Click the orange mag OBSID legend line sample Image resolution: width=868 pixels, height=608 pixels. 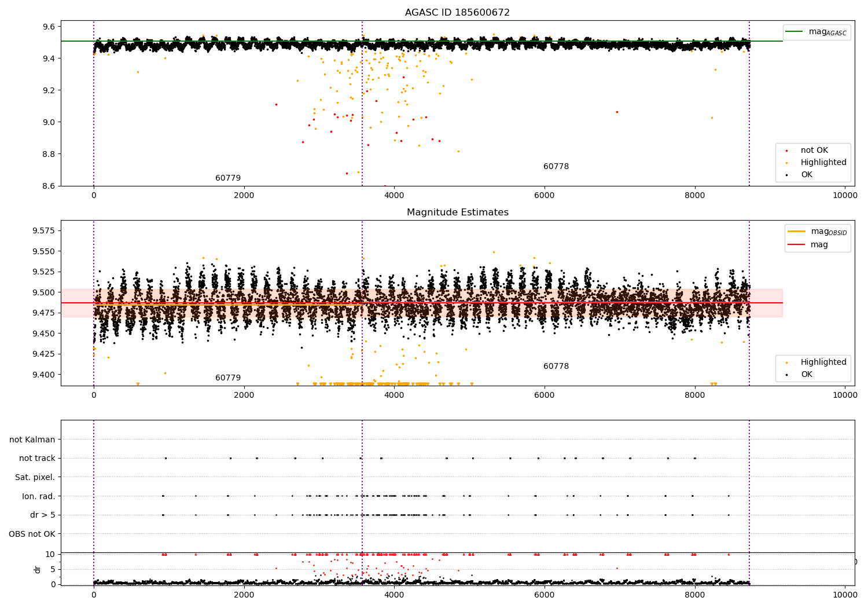pos(796,232)
